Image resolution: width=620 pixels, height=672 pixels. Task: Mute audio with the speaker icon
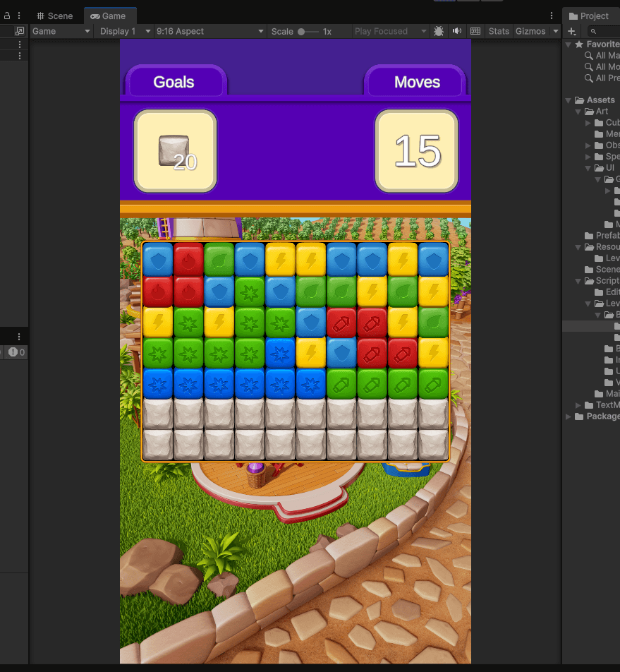[x=457, y=31]
